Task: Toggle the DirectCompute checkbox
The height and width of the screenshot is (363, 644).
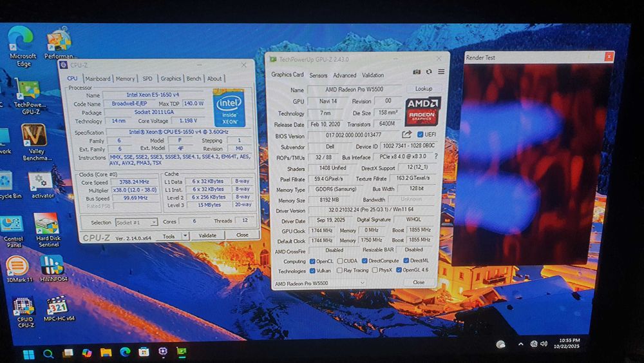Action: coord(365,260)
